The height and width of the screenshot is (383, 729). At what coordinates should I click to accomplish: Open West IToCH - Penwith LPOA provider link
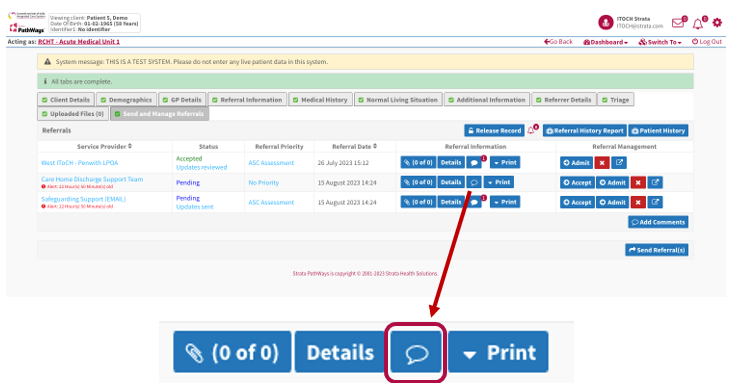pos(80,163)
